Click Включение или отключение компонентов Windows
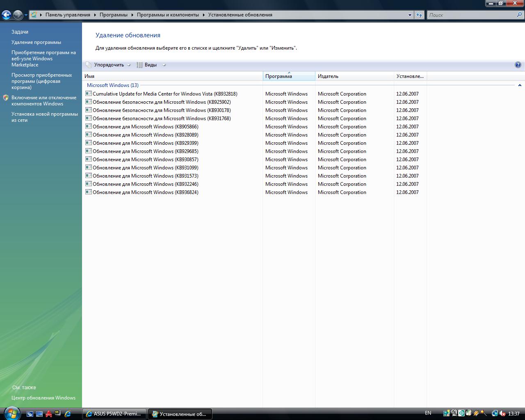This screenshot has height=420, width=525. [x=44, y=100]
